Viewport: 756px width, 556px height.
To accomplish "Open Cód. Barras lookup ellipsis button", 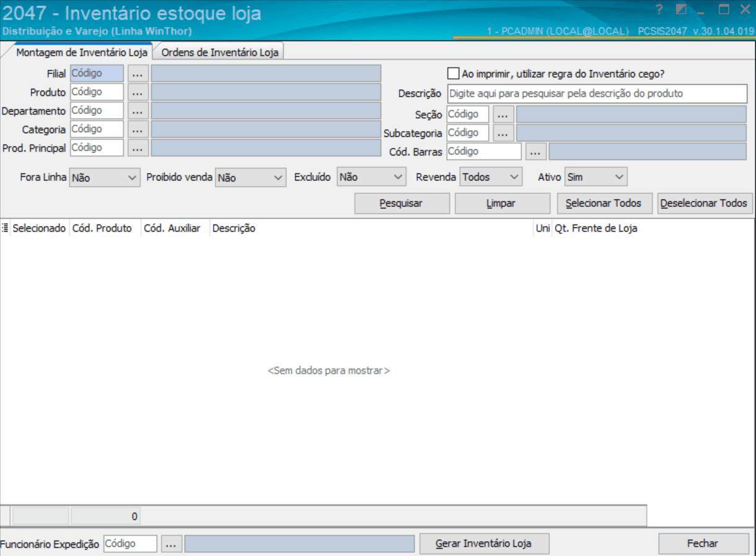I will coord(536,152).
